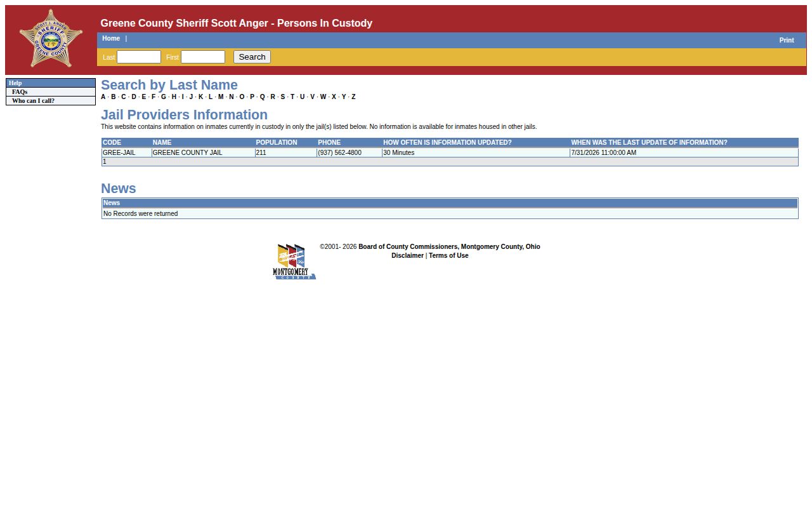Select the Help sidebar header
The height and width of the screenshot is (508, 812).
(51, 83)
